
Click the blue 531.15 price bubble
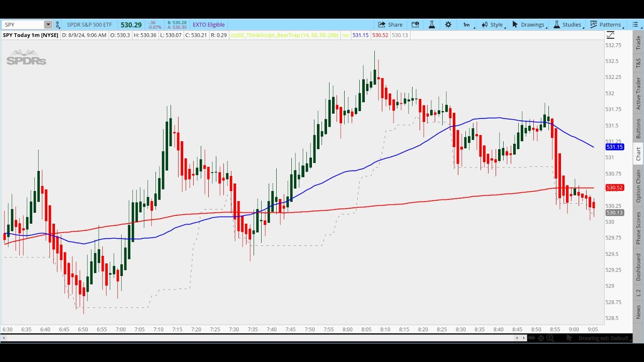[614, 147]
